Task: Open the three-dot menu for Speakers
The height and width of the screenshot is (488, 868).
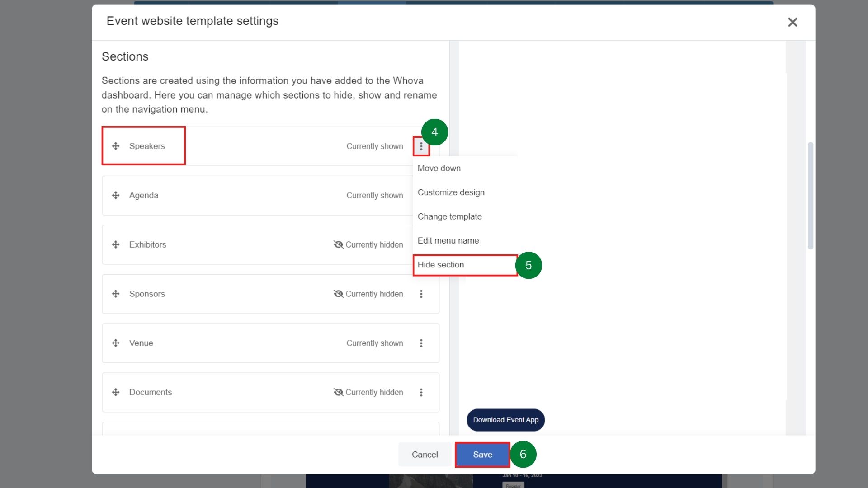Action: (421, 146)
